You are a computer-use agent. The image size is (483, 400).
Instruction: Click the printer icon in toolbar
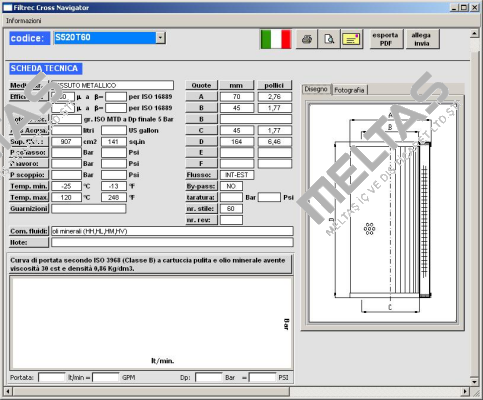(x=307, y=39)
